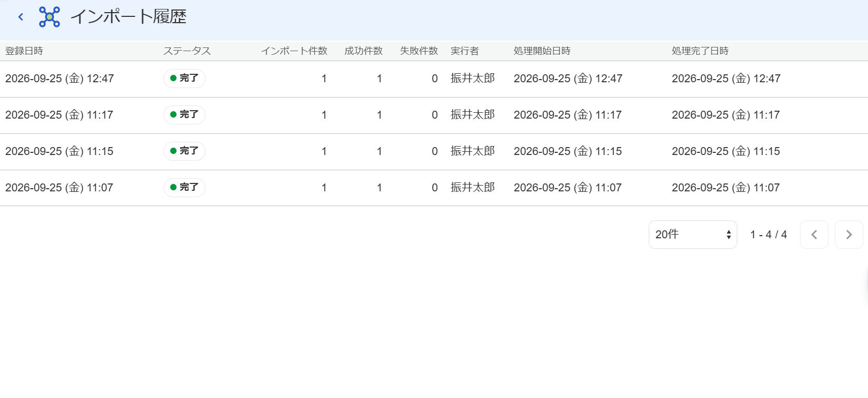The height and width of the screenshot is (398, 868).
Task: Select the 登録日時 cell reading 11:17
Action: click(x=59, y=115)
